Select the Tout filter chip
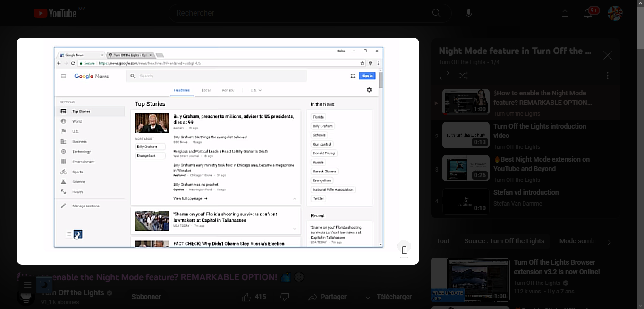The height and width of the screenshot is (309, 644). tap(443, 241)
